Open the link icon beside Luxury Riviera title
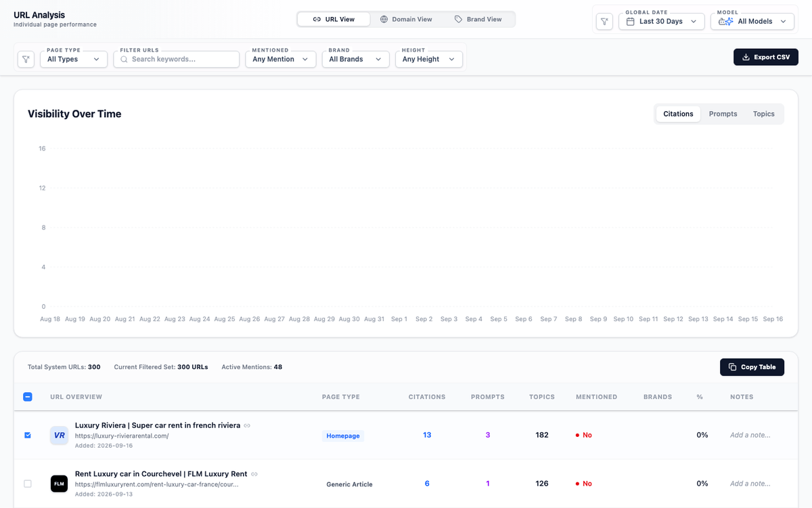This screenshot has width=812, height=508. [x=247, y=425]
